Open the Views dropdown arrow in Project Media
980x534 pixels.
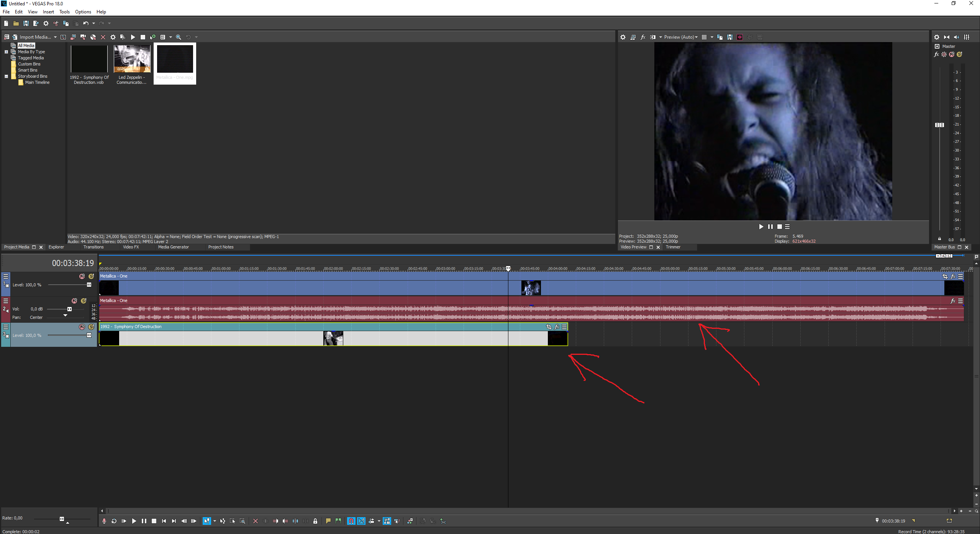coord(170,37)
